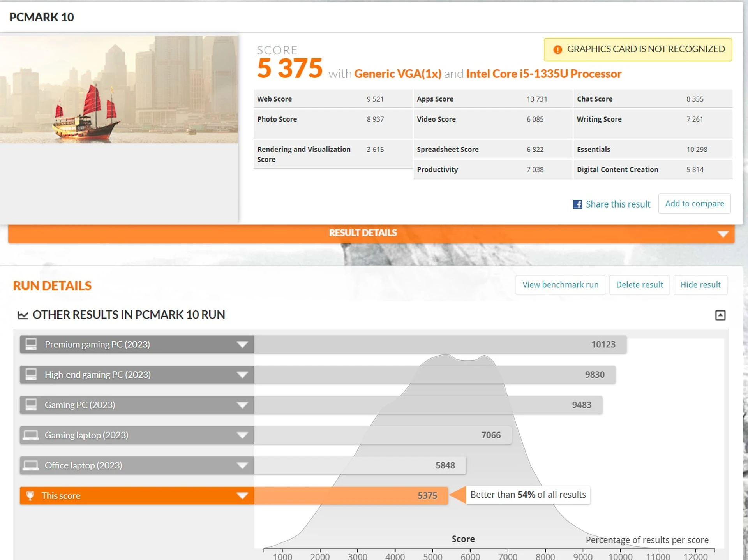Click the Digital Content Creation label
748x560 pixels.
coord(617,170)
